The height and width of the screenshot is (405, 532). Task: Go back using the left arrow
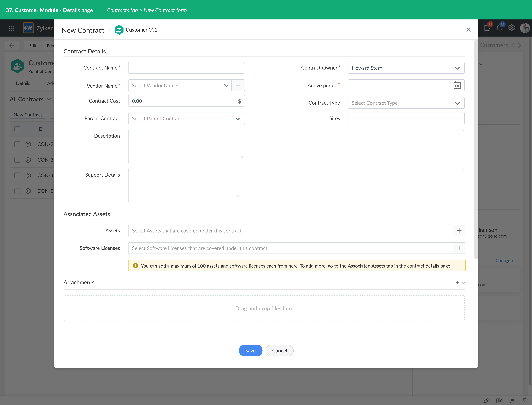[x=12, y=45]
